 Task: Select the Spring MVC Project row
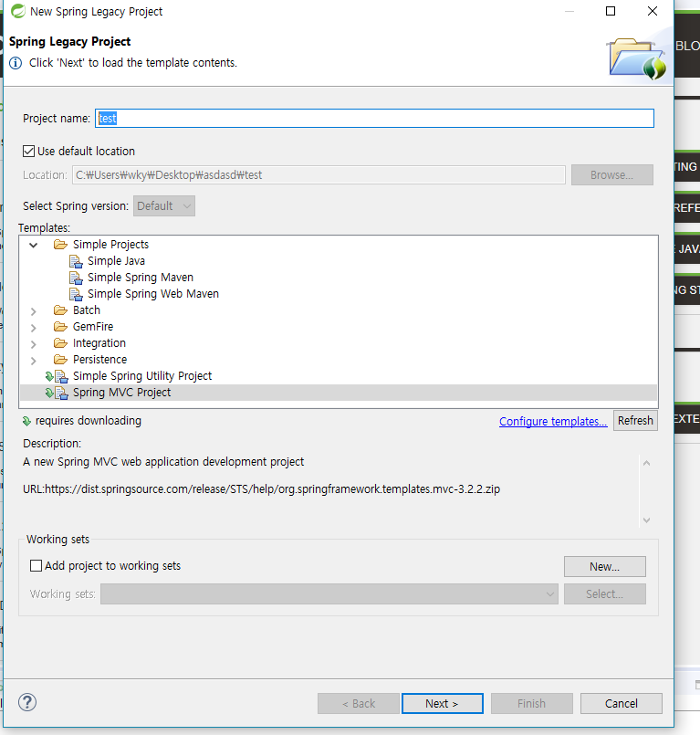click(x=339, y=393)
